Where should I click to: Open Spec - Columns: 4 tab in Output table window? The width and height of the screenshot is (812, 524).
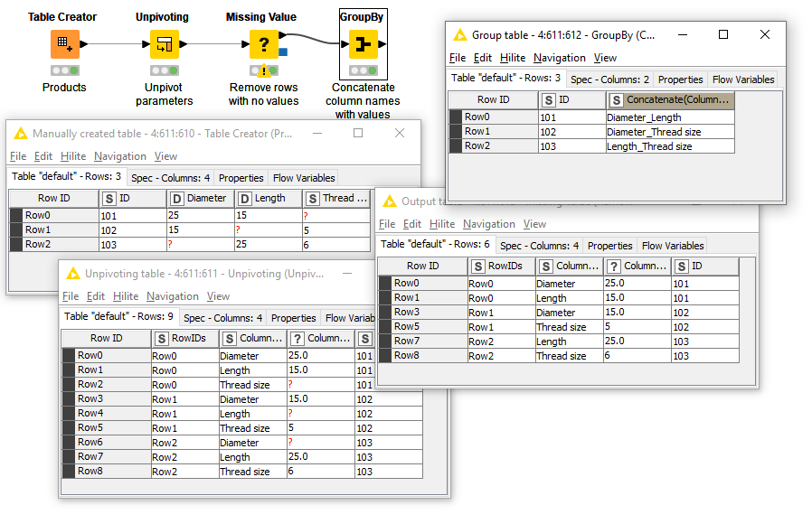[x=539, y=246]
